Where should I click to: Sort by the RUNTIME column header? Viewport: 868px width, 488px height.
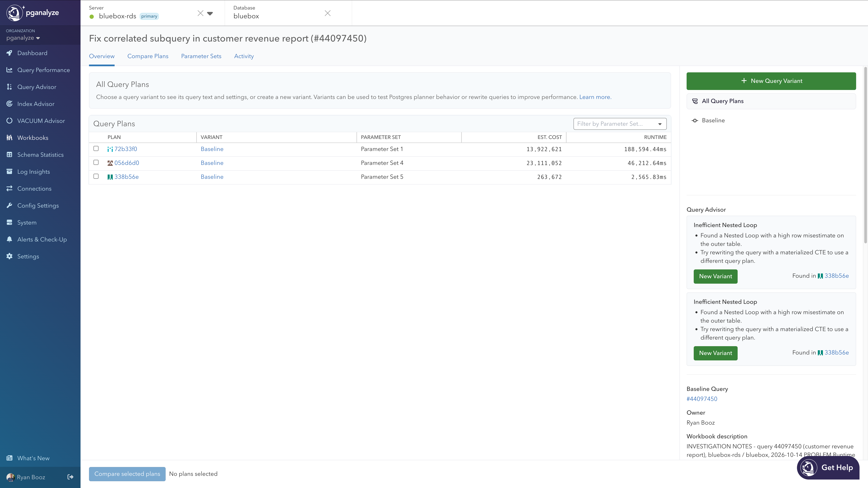655,137
